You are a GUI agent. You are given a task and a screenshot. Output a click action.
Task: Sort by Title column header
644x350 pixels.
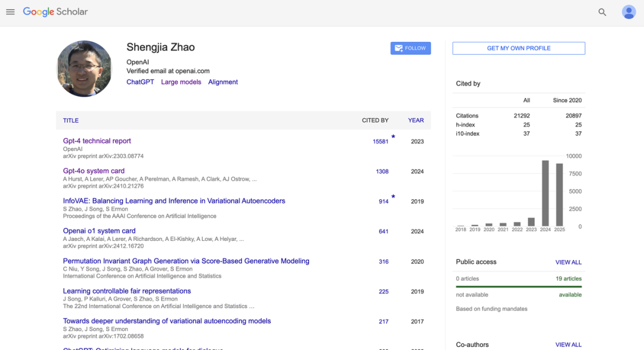point(71,120)
